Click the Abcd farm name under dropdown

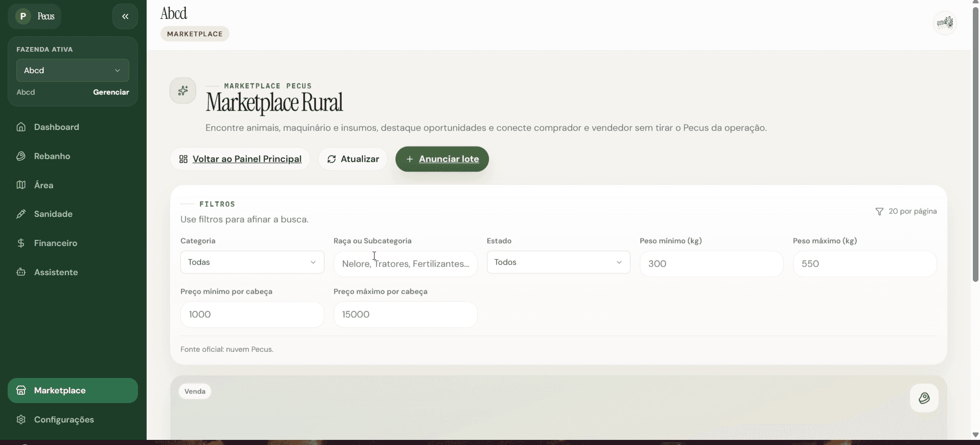coord(26,92)
